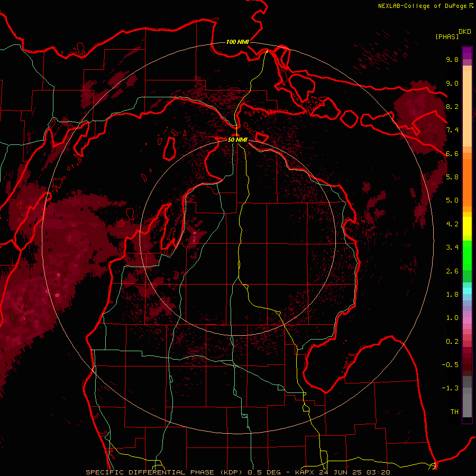Click the SPECIFIC DIFFERENTIAL PHASE (KDP) caption
The width and height of the screenshot is (476, 476).
pyautogui.click(x=166, y=472)
